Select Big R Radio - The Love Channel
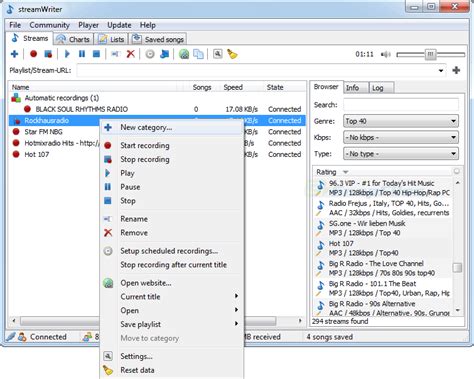 click(383, 268)
